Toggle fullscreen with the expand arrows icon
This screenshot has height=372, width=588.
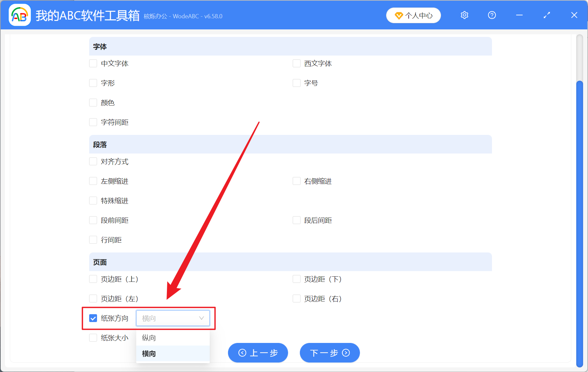pyautogui.click(x=547, y=15)
